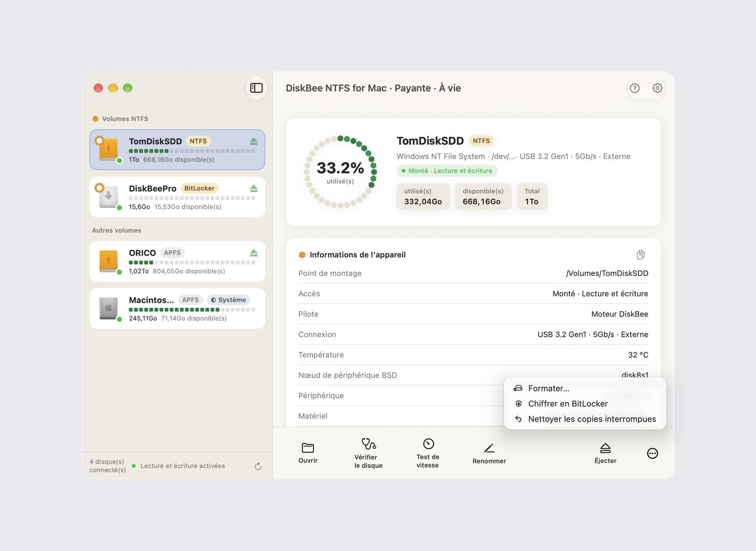Click utilisé(s) 332,04Go tile
Viewport: 756px width, 551px height.
(423, 197)
